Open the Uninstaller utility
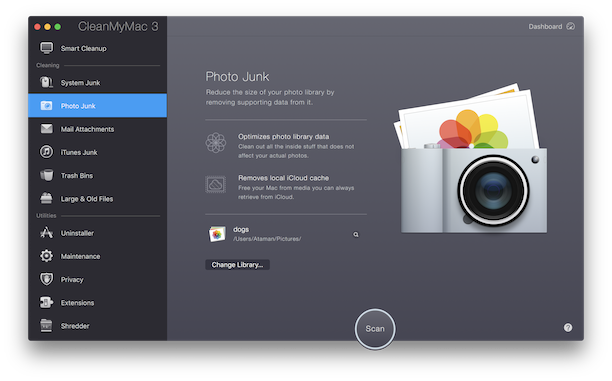The height and width of the screenshot is (381, 612). [x=98, y=233]
